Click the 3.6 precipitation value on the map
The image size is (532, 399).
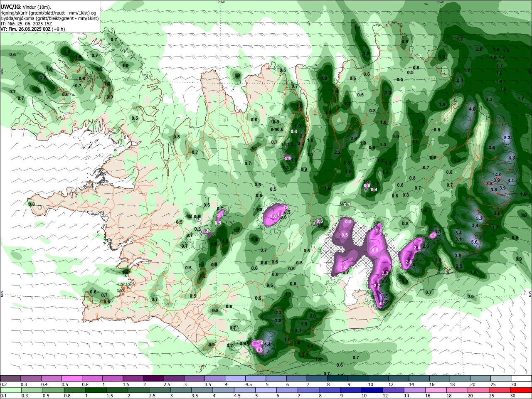458,256
